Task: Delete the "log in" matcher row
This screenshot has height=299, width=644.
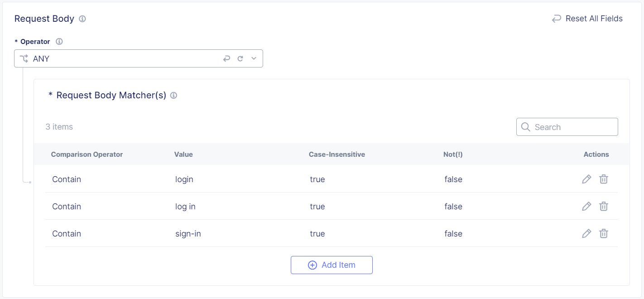Action: (x=604, y=206)
